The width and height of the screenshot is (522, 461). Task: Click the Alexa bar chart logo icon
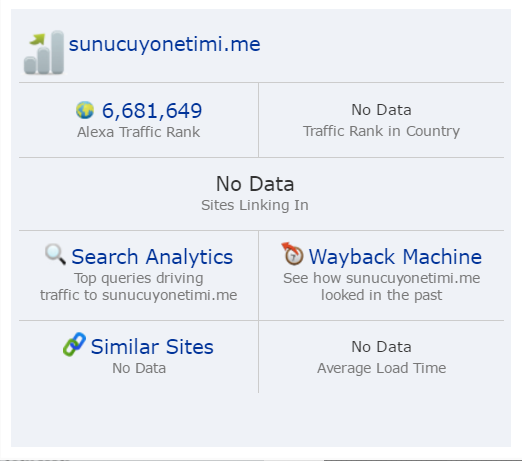(x=44, y=52)
